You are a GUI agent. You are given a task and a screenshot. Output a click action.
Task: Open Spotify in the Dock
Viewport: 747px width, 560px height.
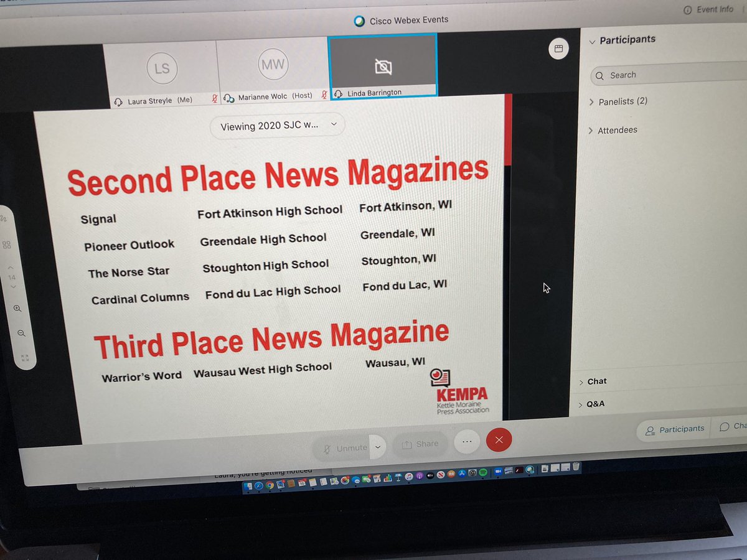tap(483, 472)
